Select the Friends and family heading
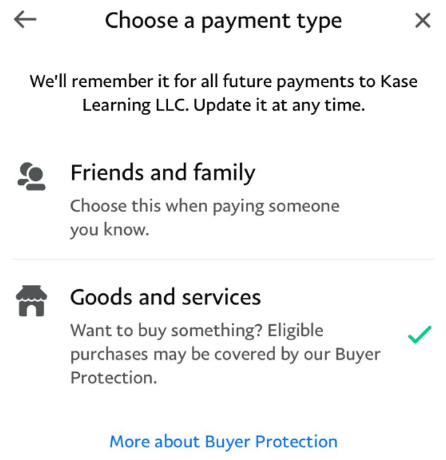This screenshot has width=446, height=460. [x=163, y=173]
